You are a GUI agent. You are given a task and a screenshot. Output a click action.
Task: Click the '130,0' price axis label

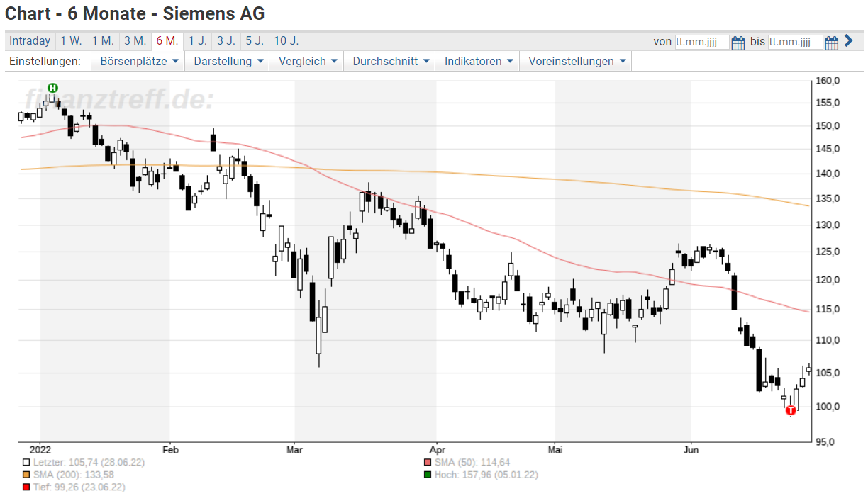[x=827, y=225]
